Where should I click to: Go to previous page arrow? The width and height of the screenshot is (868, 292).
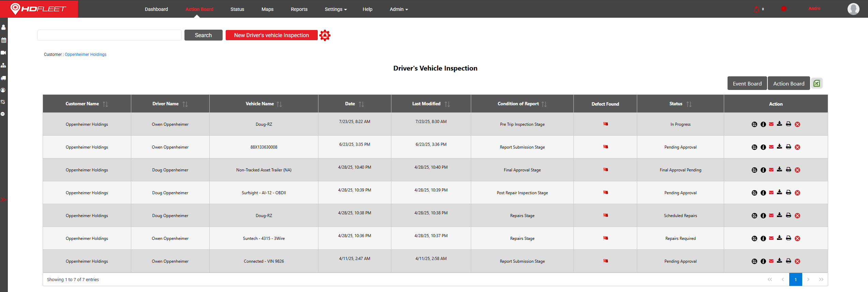tap(782, 279)
